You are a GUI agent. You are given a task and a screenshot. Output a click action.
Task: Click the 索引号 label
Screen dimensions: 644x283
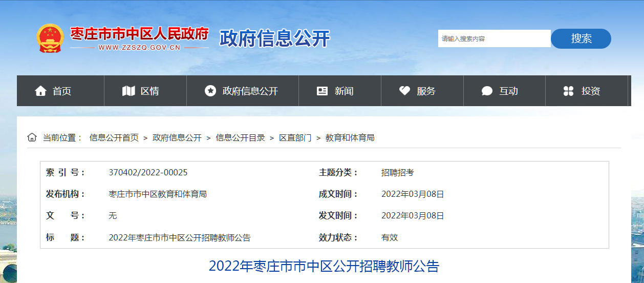tap(66, 173)
